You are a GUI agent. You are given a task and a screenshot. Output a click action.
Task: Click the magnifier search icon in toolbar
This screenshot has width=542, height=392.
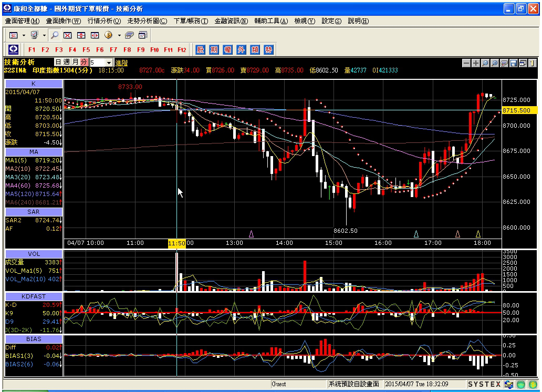[x=54, y=35]
